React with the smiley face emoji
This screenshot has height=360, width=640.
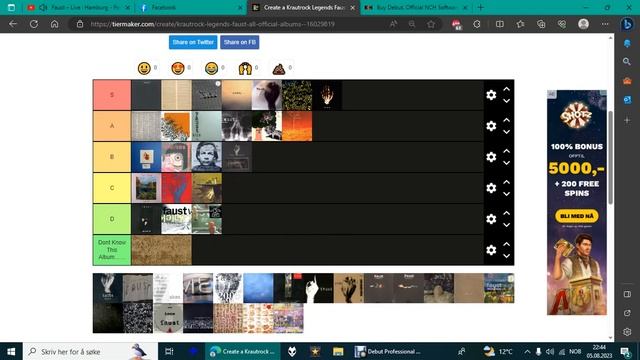click(x=144, y=68)
